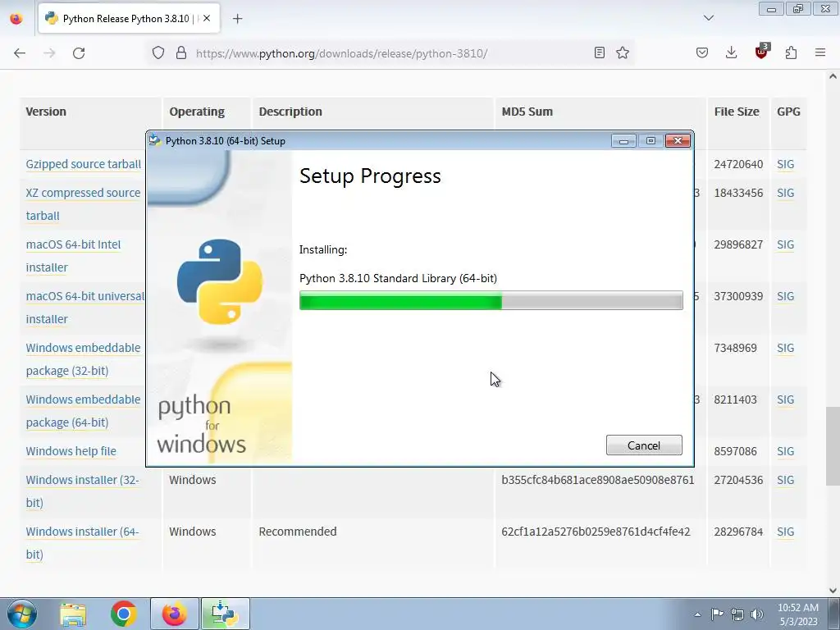Screen dimensions: 840x630
Task: Click the Version column header
Action: pyautogui.click(x=46, y=112)
